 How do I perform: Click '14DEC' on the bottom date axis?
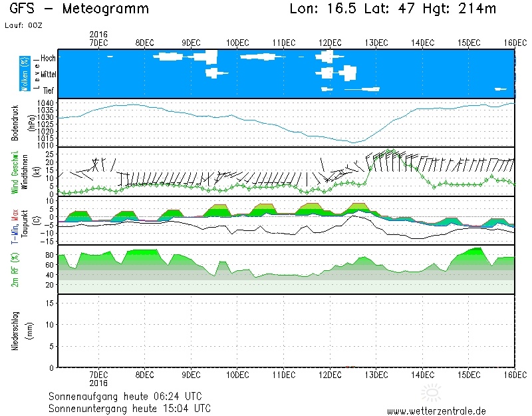[x=423, y=375]
